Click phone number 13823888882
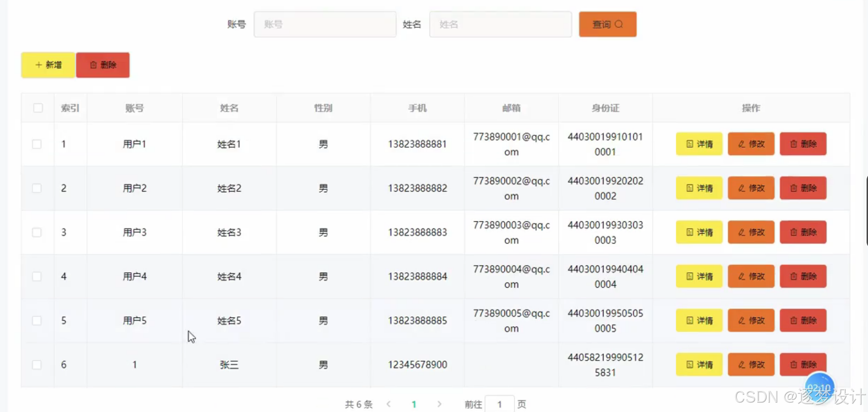This screenshot has width=868, height=412. click(x=418, y=188)
